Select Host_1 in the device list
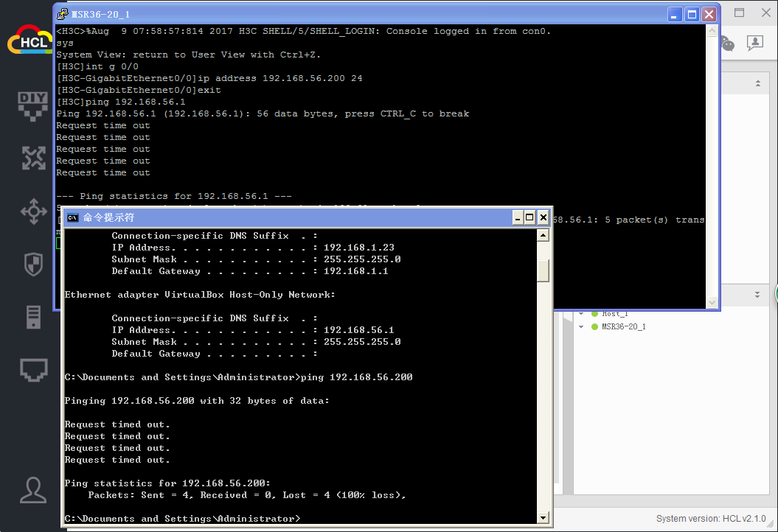 615,314
